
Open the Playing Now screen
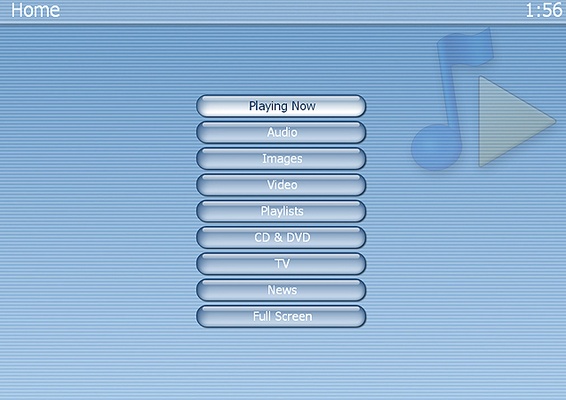(281, 106)
